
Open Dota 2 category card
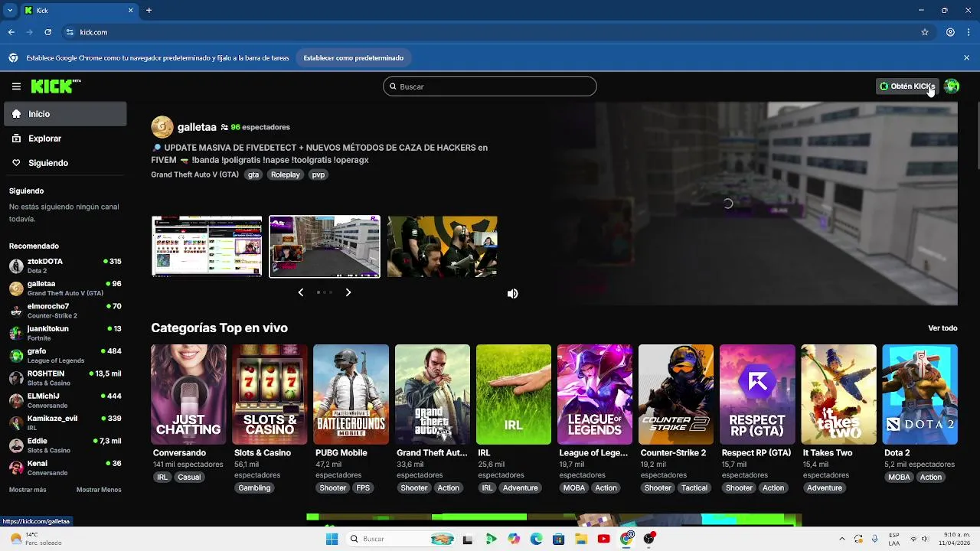click(x=920, y=394)
